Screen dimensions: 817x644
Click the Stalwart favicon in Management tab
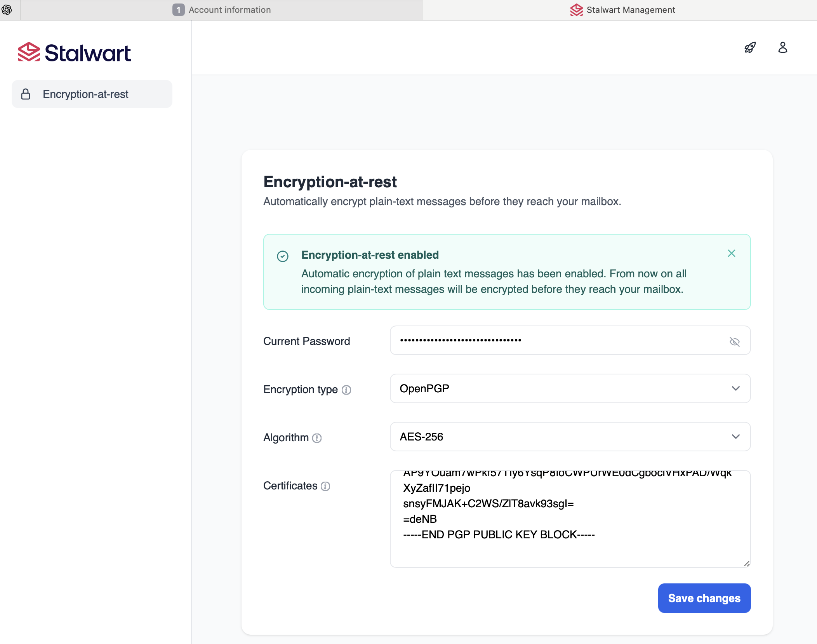tap(576, 10)
